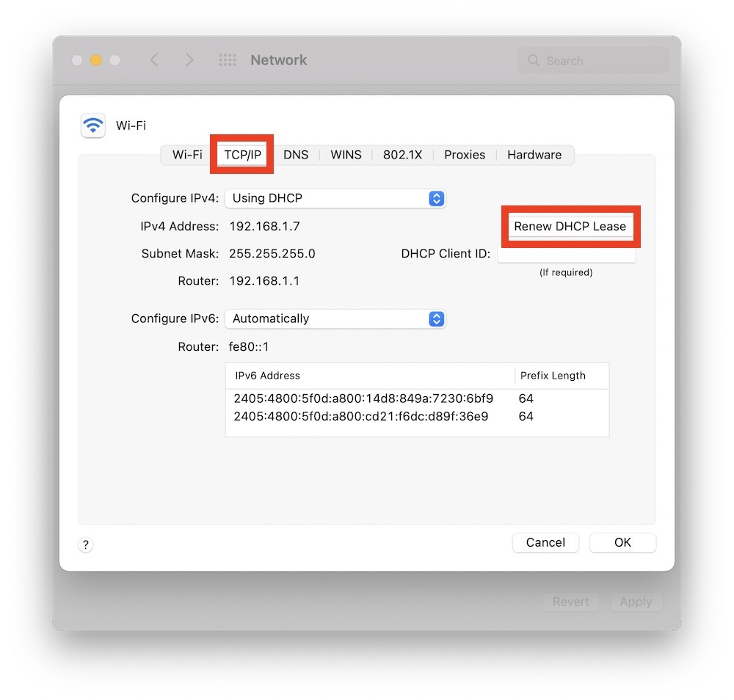
Task: Focus the DHCP Client ID field
Action: 567,254
